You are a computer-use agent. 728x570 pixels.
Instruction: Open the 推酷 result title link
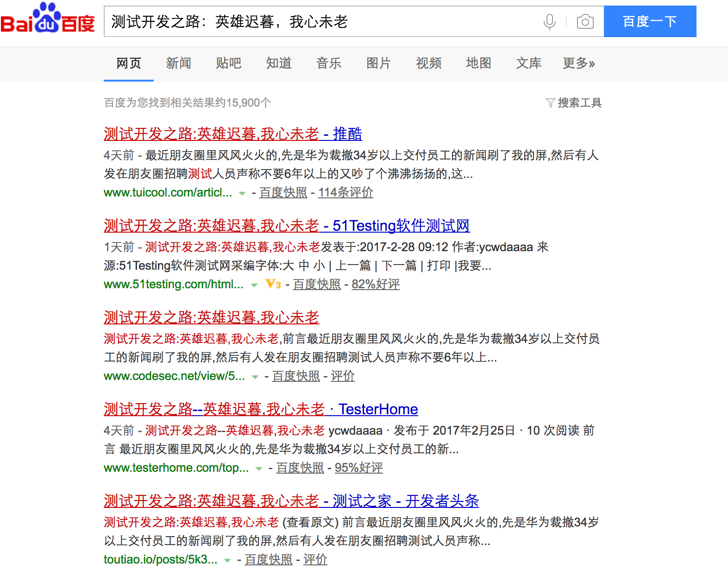(x=233, y=134)
